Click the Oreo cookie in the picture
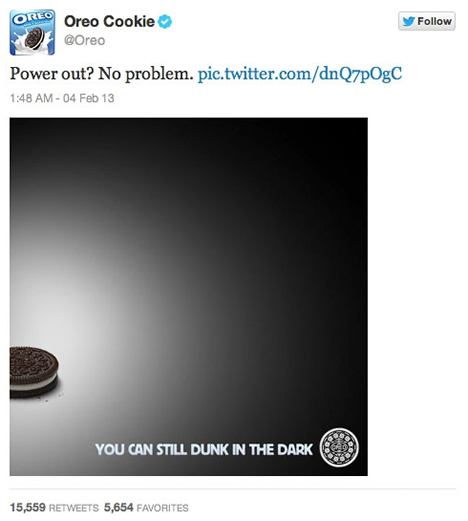Viewport: 468px width, 521px height. (34, 372)
